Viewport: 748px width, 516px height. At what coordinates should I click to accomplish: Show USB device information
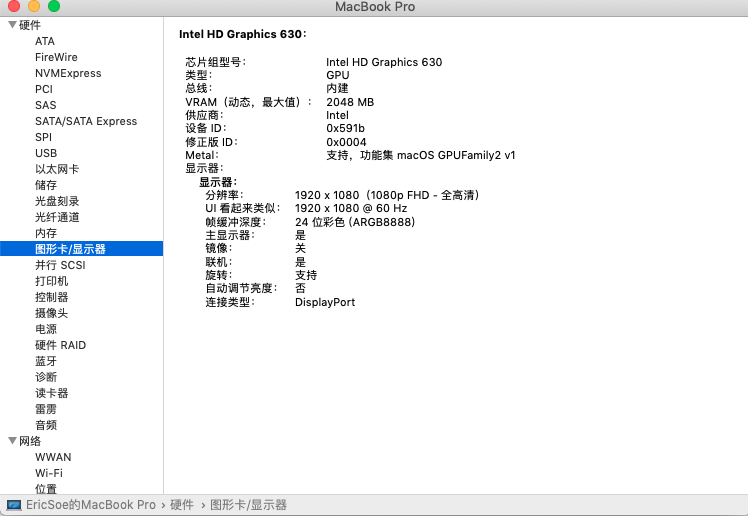[x=46, y=153]
